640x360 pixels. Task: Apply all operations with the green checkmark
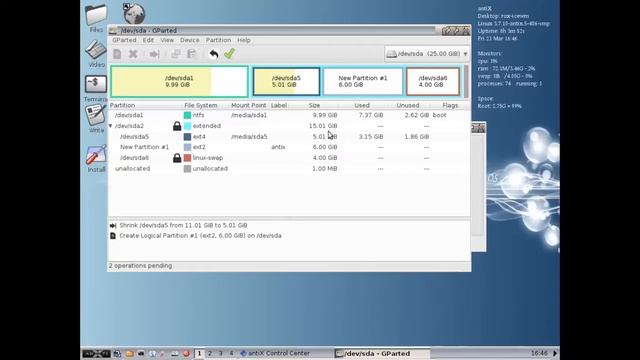click(x=229, y=53)
